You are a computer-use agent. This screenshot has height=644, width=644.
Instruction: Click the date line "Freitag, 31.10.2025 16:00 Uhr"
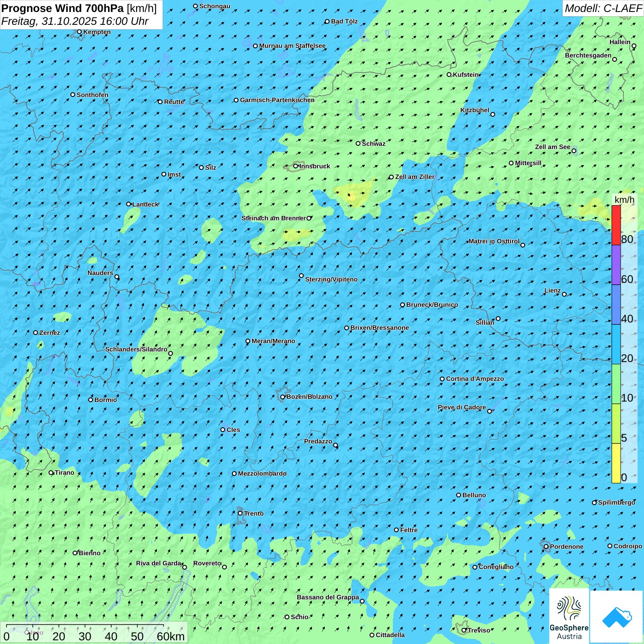[x=75, y=21]
